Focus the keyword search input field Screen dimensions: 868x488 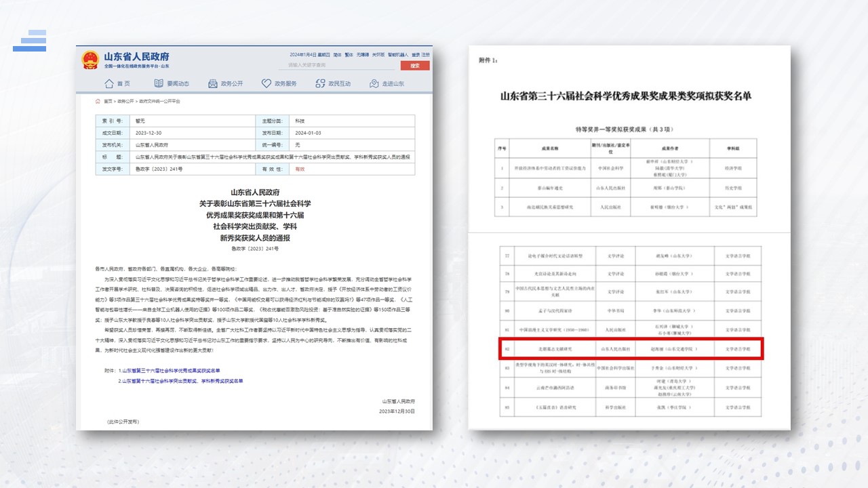336,65
